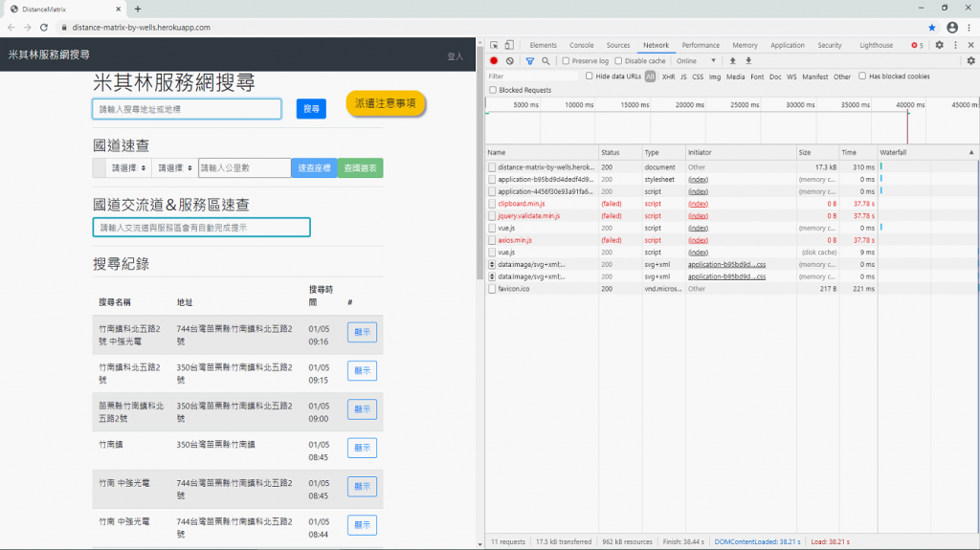Select the favicon.ico request row
This screenshot has height=550, width=980.
click(x=681, y=289)
